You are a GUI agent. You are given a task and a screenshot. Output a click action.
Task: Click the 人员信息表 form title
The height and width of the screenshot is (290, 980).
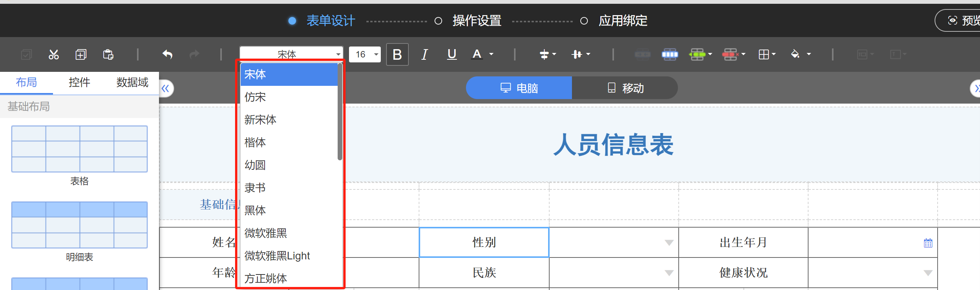coord(613,145)
